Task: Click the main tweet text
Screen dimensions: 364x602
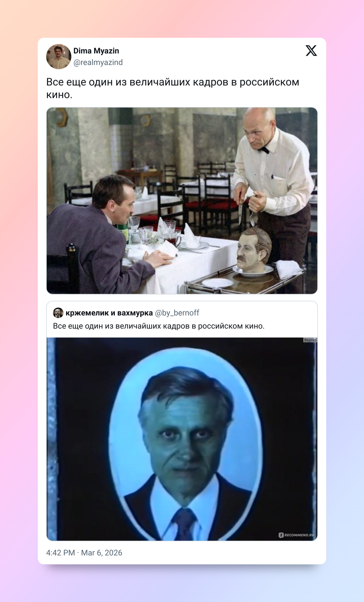Action: pos(173,88)
